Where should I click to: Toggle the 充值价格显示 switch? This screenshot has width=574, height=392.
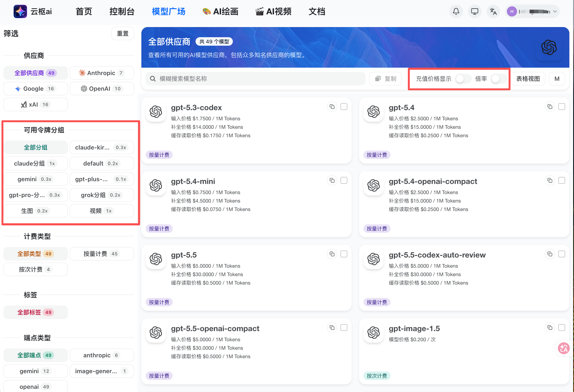(x=463, y=79)
